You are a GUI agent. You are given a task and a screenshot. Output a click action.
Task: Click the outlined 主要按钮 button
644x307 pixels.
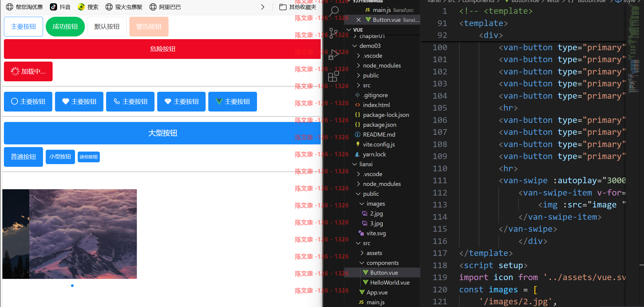pos(23,27)
